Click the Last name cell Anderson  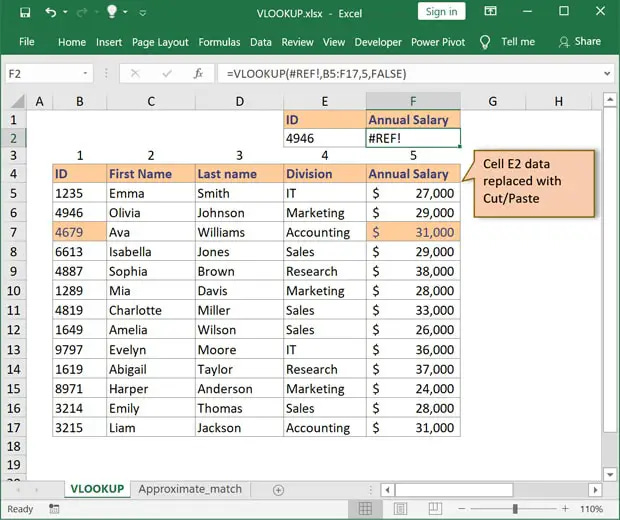tap(239, 389)
